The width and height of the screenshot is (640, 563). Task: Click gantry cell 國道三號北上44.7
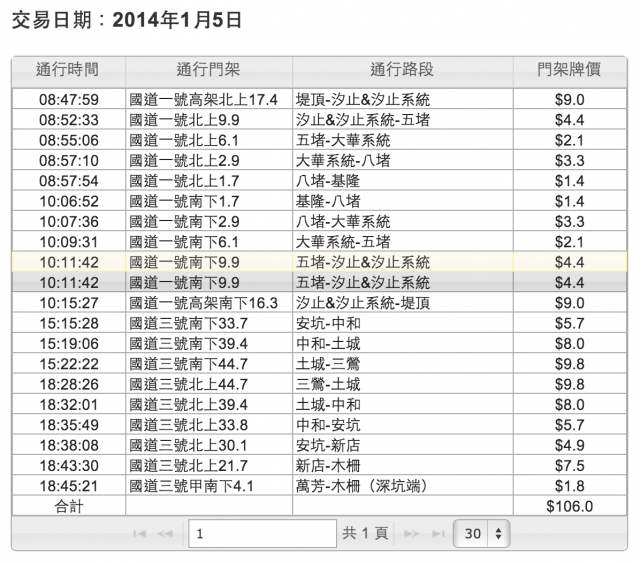pyautogui.click(x=209, y=384)
